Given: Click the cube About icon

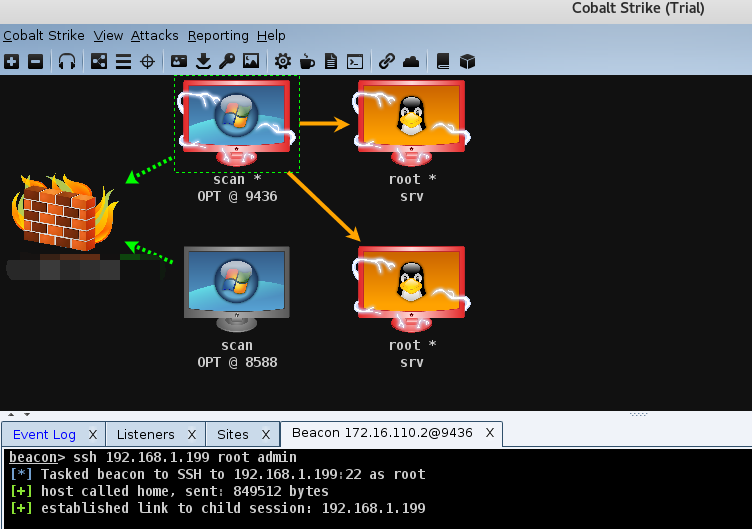Looking at the screenshot, I should (x=467, y=61).
